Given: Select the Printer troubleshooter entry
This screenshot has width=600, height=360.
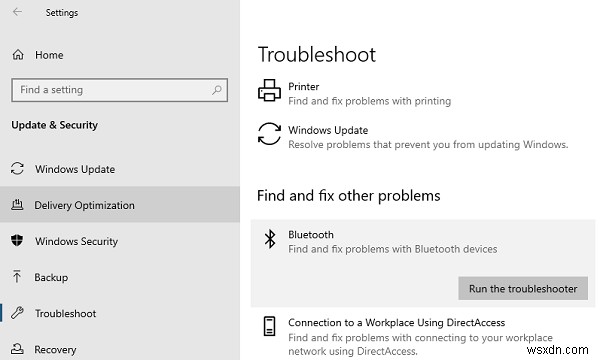Looking at the screenshot, I should [x=303, y=86].
